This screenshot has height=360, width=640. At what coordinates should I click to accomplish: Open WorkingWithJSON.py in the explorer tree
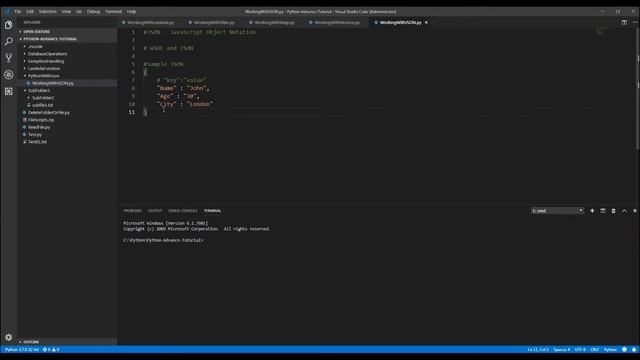pos(53,83)
